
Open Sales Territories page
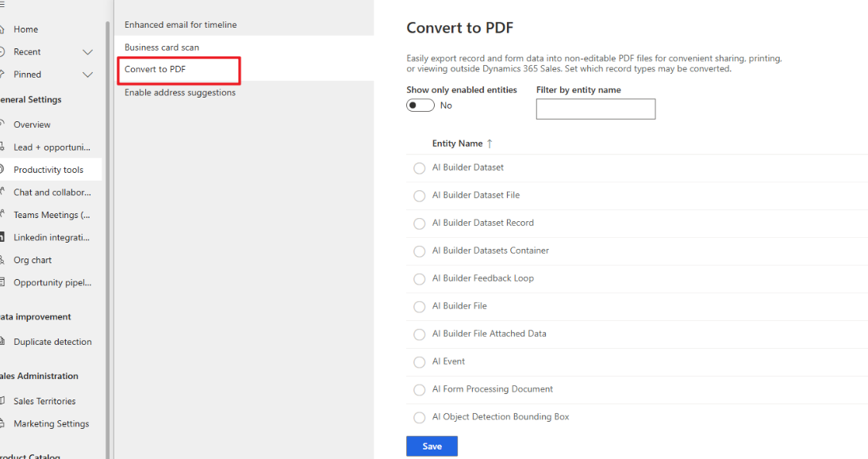(x=44, y=401)
